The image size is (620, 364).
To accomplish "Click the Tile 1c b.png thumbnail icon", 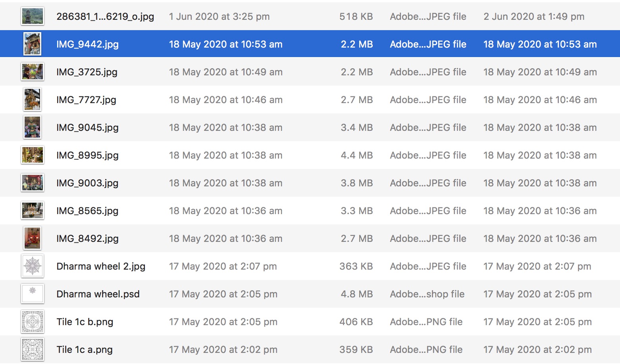I will 32,322.
